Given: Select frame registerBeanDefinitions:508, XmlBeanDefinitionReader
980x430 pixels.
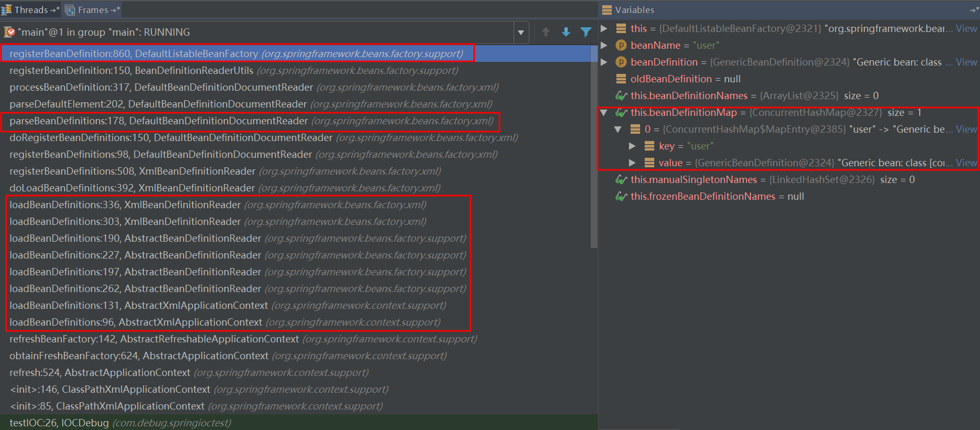Looking at the screenshot, I should (x=296, y=171).
